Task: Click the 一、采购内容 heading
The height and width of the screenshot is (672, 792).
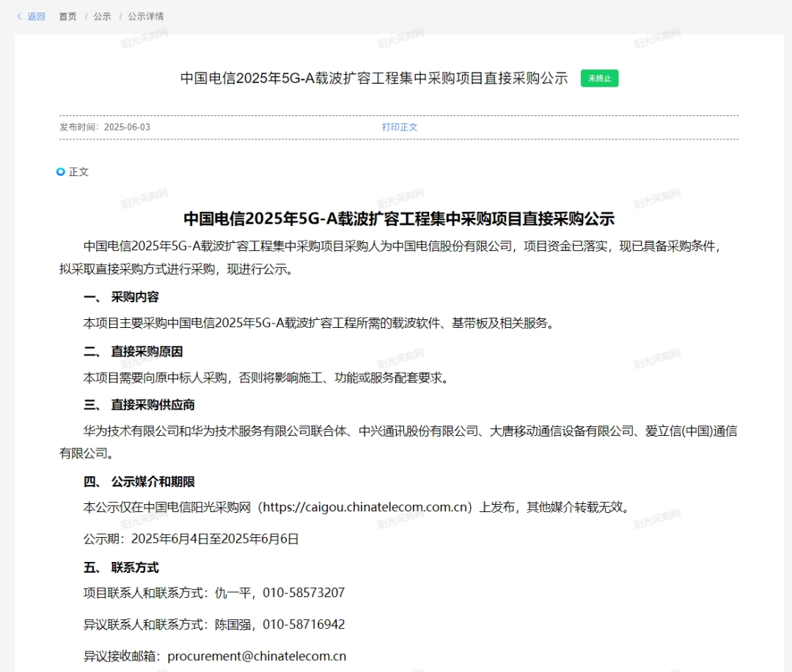Action: 121,297
